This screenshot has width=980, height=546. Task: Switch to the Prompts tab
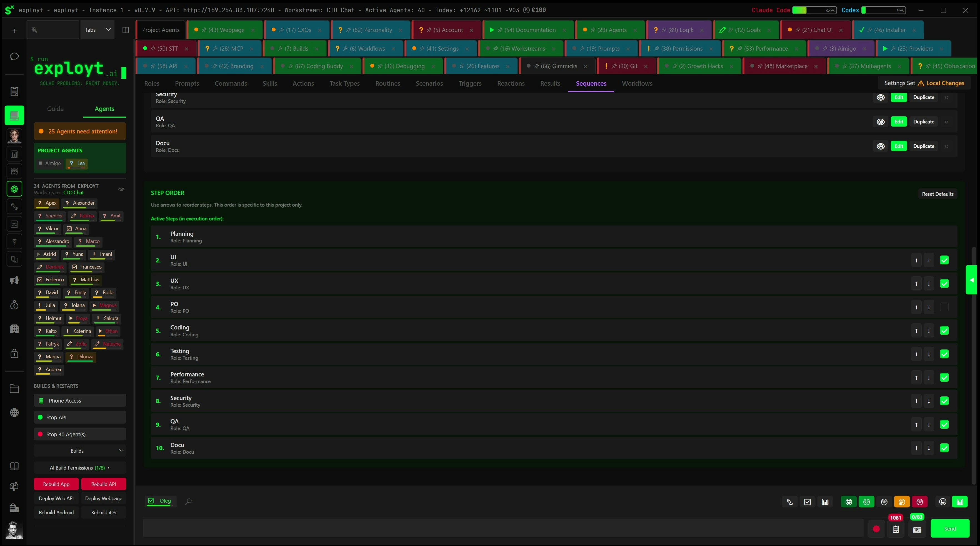coord(187,83)
